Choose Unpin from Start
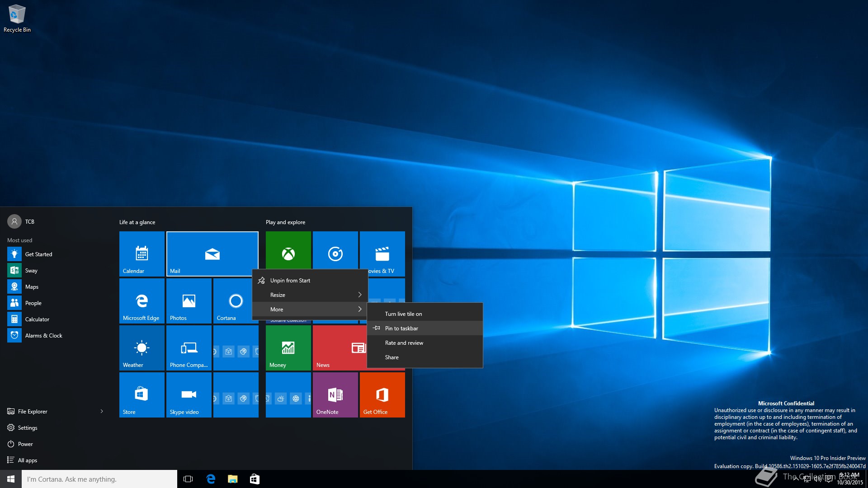868x488 pixels. [x=310, y=281]
